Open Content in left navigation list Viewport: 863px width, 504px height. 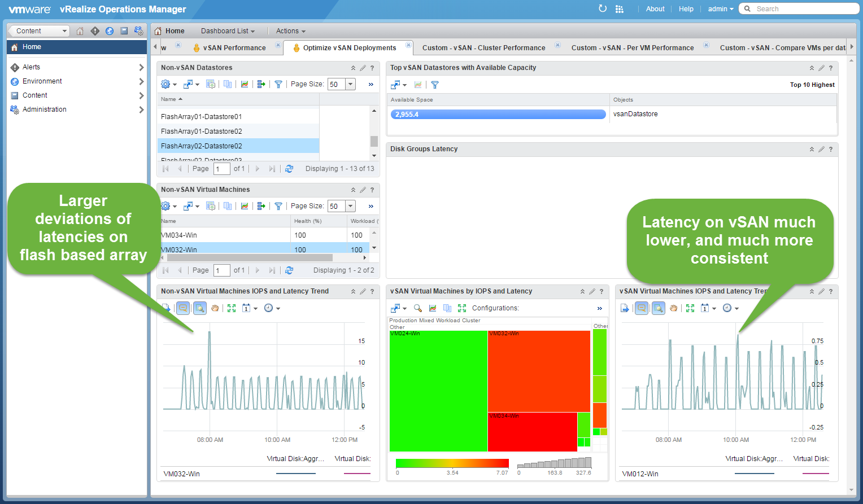tap(35, 95)
